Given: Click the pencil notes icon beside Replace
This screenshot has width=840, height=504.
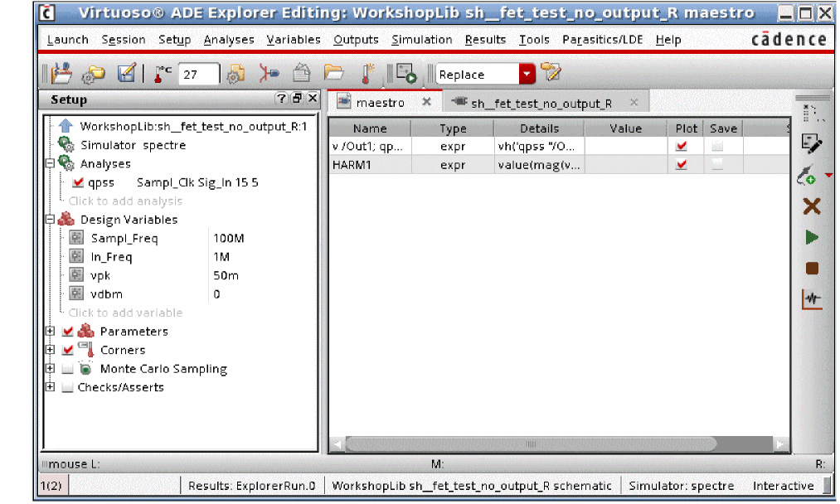Looking at the screenshot, I should point(551,72).
